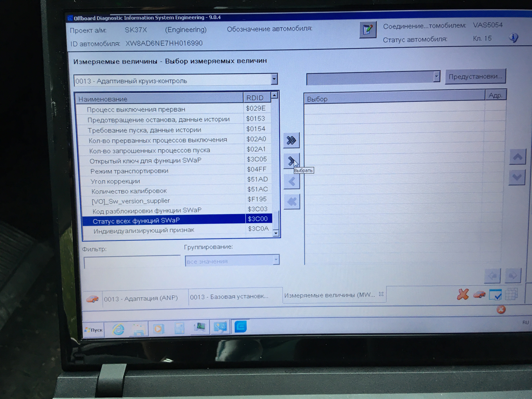Expand the Группирование все значения dropdown
The width and height of the screenshot is (532, 399).
(276, 260)
